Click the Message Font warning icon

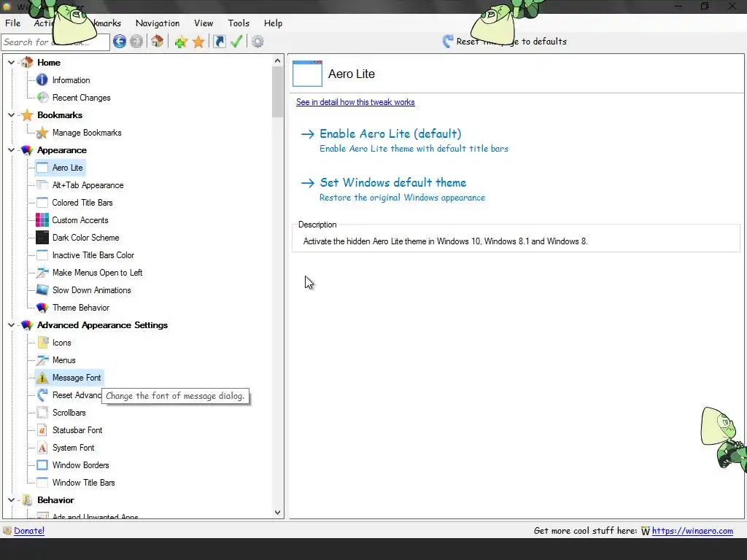coord(42,378)
